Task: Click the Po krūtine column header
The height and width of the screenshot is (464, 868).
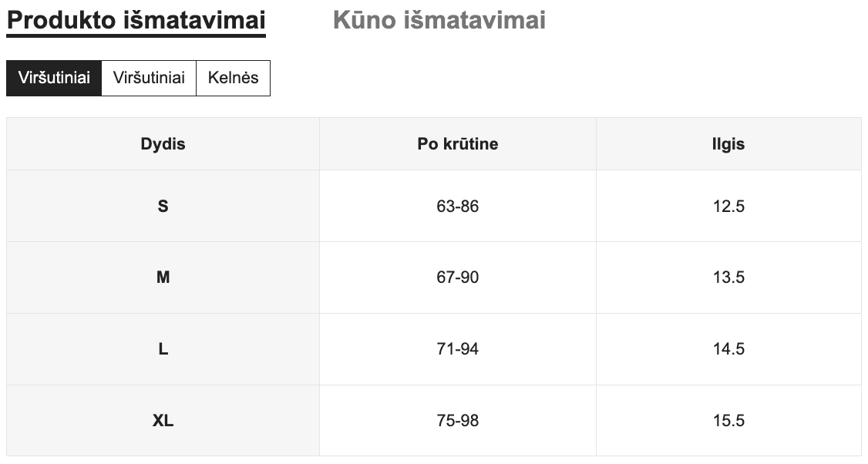Action: pos(457,143)
